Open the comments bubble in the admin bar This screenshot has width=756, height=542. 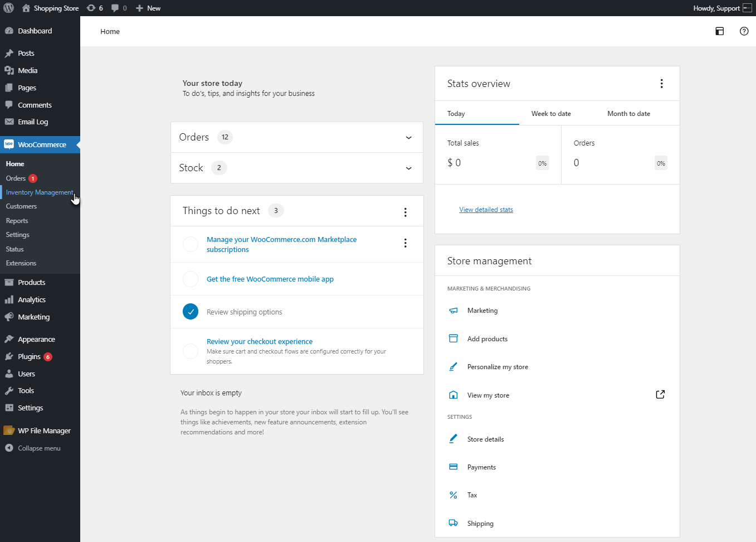click(119, 8)
